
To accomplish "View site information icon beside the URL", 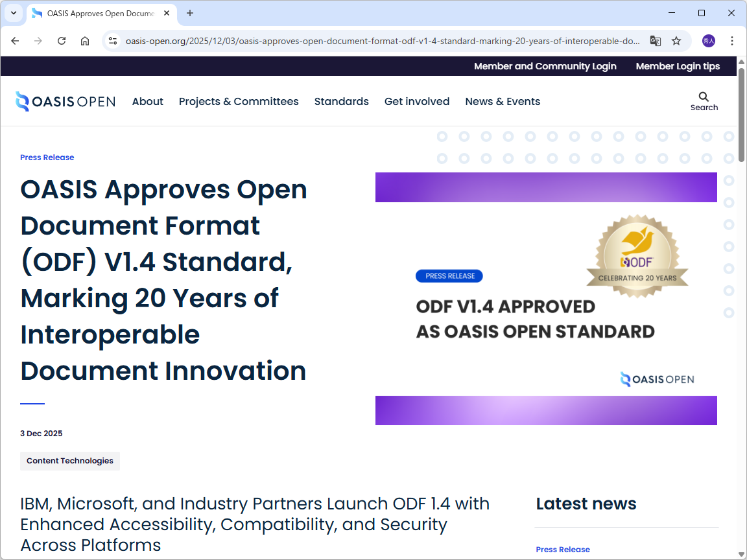I will tap(113, 40).
